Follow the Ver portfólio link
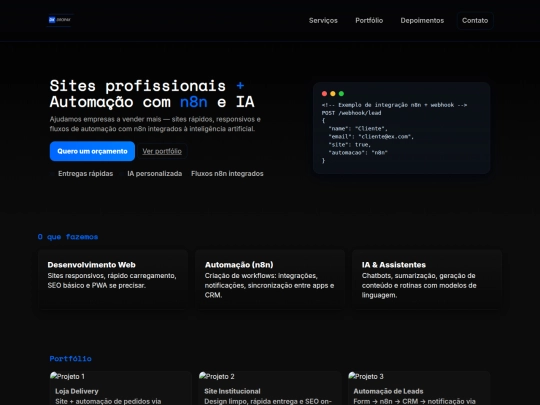The height and width of the screenshot is (405, 540). point(162,151)
